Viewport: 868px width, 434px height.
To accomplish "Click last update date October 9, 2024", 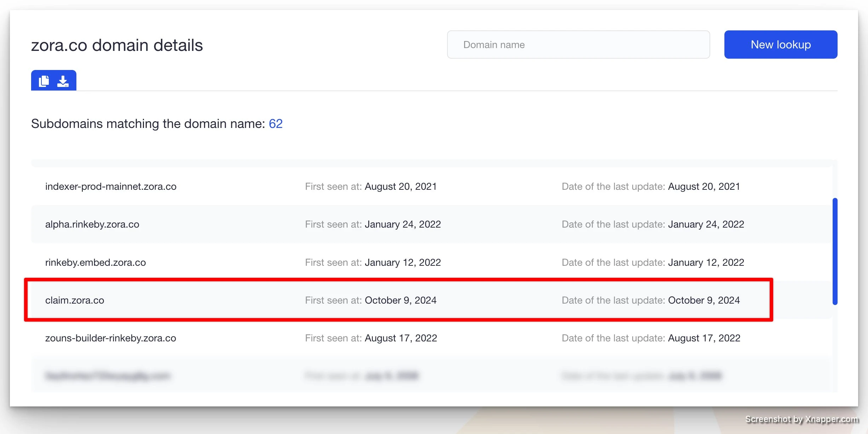I will click(704, 300).
